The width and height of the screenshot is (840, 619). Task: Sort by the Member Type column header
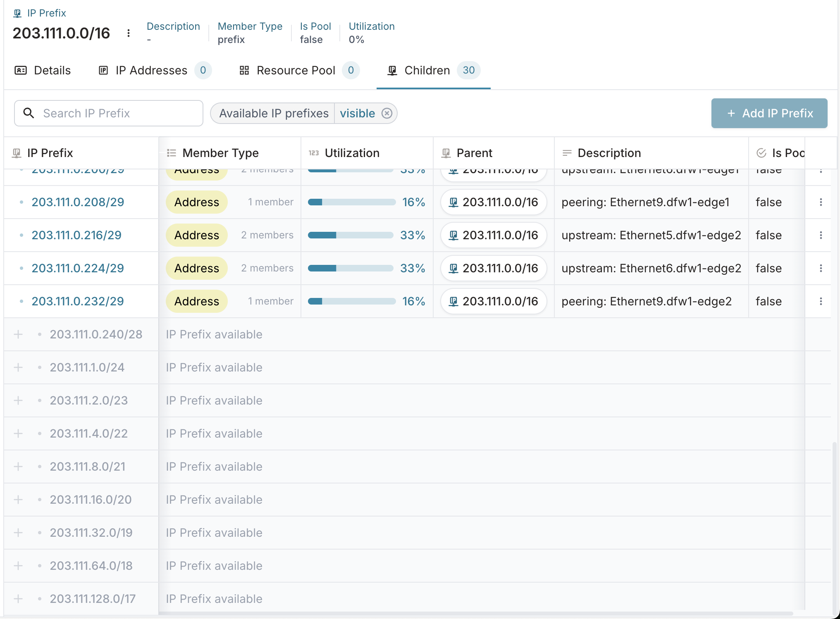(220, 153)
